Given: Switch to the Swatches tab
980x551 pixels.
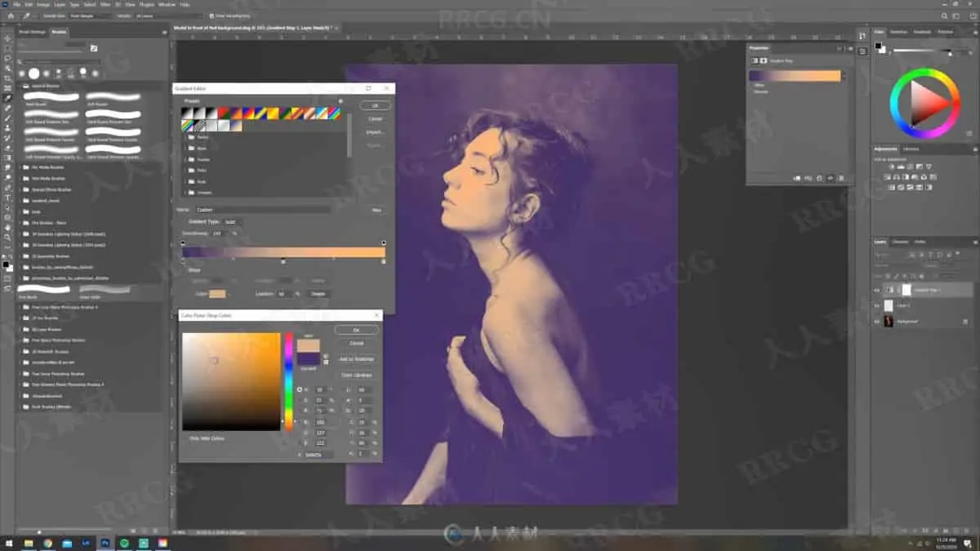Looking at the screenshot, I should point(898,31).
